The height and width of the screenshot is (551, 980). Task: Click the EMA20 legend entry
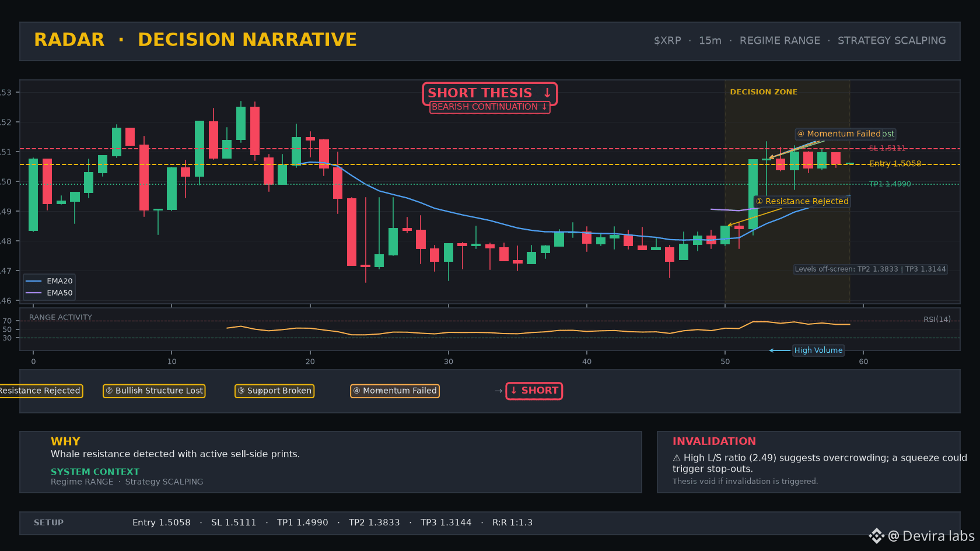50,281
